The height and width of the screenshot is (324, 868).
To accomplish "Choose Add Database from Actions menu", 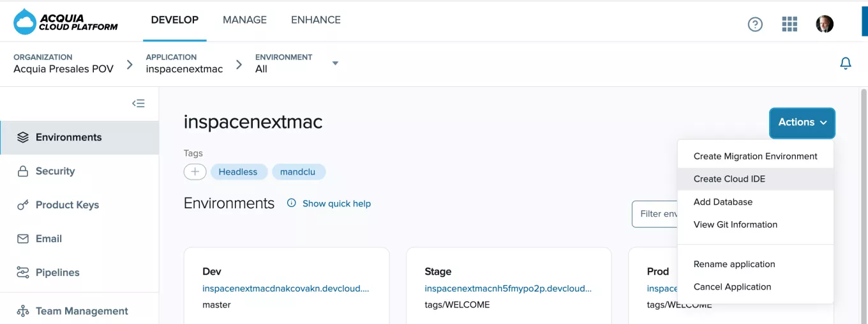I will click(x=722, y=202).
